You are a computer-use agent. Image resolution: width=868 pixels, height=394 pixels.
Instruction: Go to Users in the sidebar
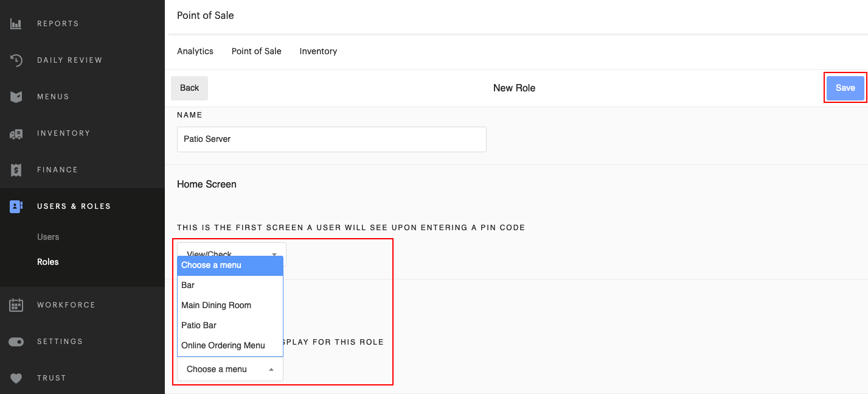pyautogui.click(x=49, y=237)
